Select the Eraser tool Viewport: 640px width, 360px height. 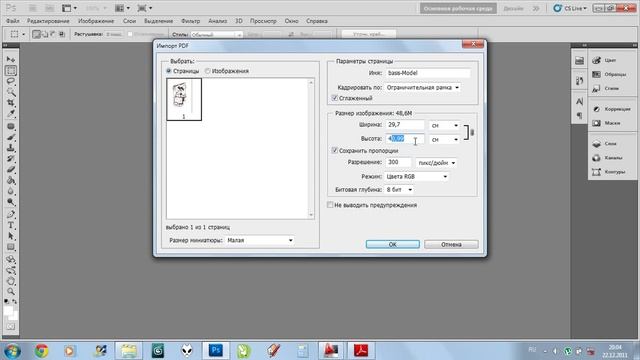point(11,169)
